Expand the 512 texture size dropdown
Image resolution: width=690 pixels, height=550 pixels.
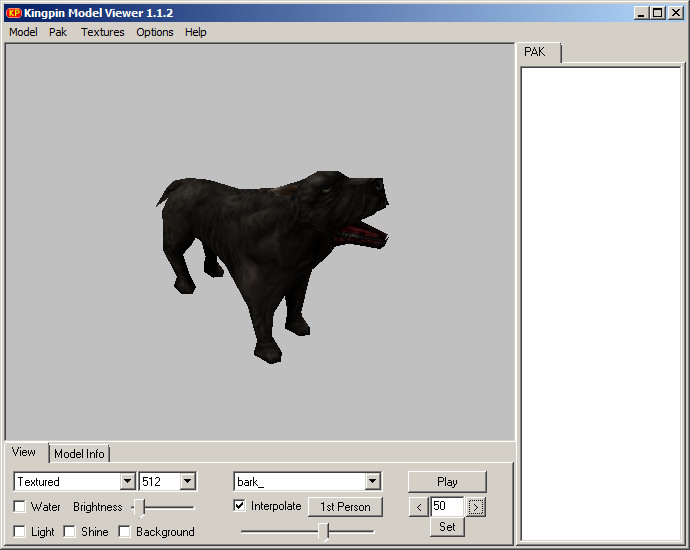187,481
